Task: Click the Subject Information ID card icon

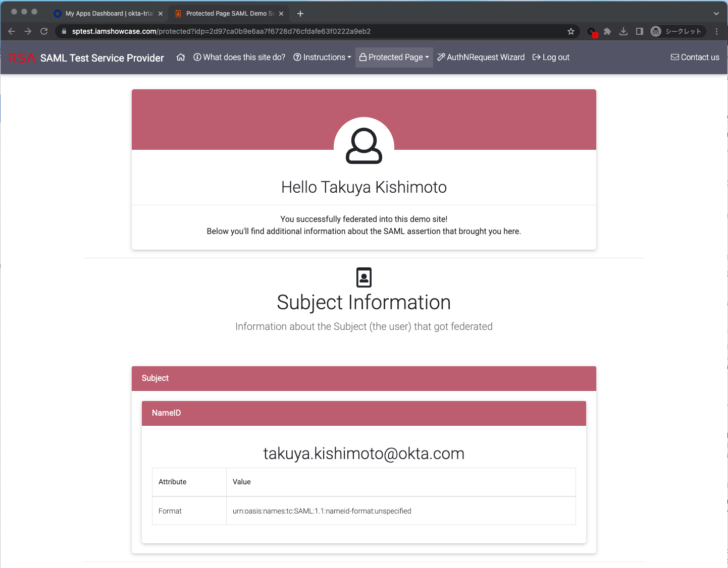Action: (x=364, y=277)
